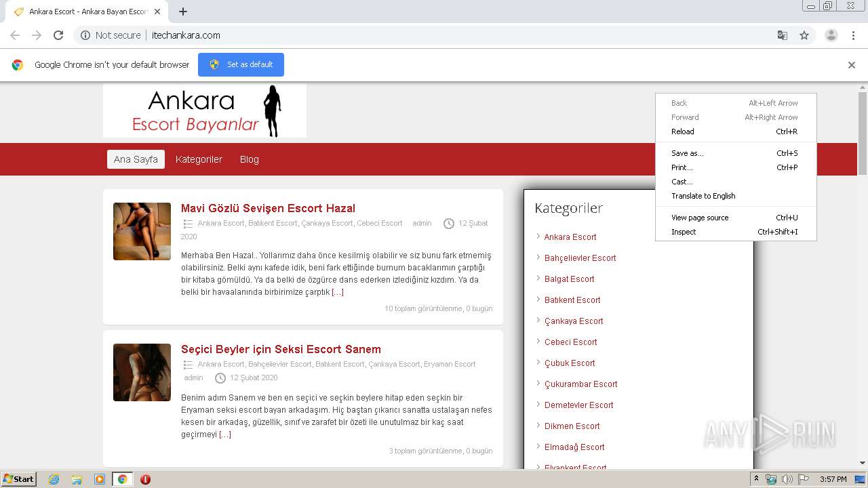Click the scroll down arrow of page scrollbar
The width and height of the screenshot is (868, 488).
(863, 463)
